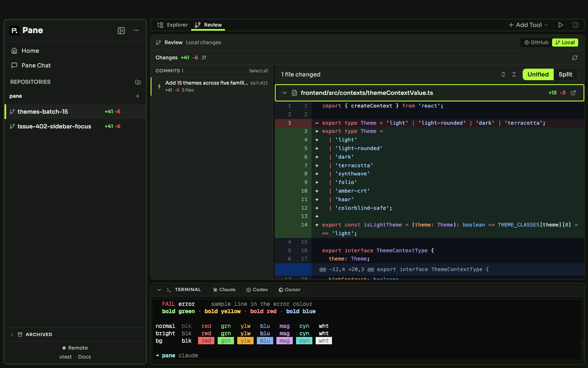Click the cyan background swatch in terminal
The image size is (588, 368).
[x=304, y=341]
